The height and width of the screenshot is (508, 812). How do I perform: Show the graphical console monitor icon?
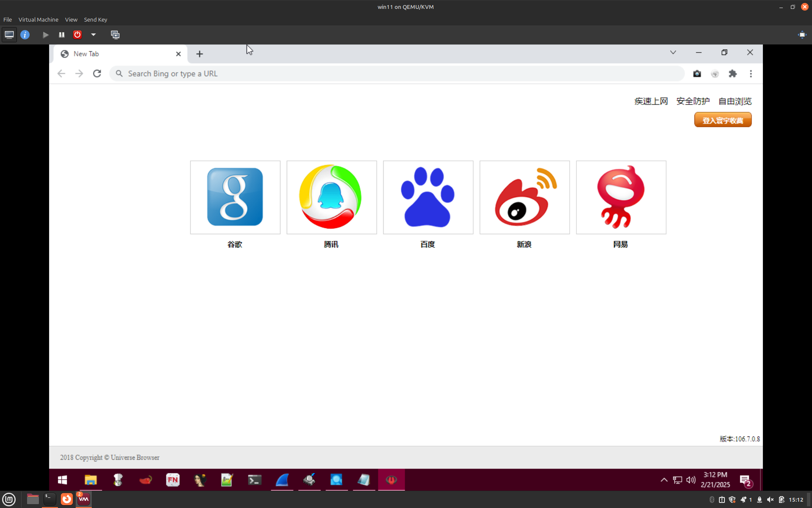coord(9,35)
